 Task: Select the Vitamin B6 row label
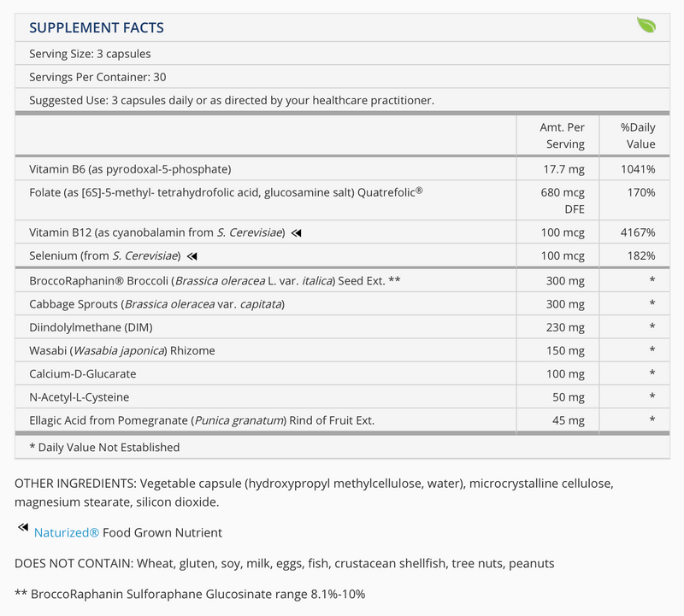(x=130, y=168)
